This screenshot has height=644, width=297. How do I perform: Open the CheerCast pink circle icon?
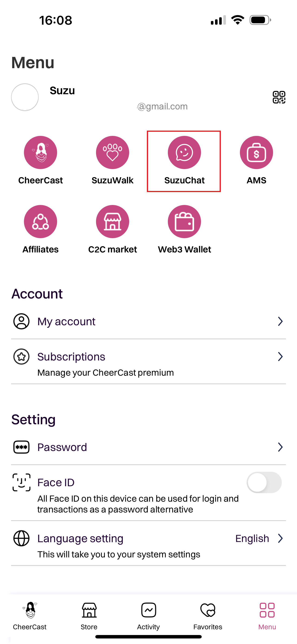click(x=41, y=152)
